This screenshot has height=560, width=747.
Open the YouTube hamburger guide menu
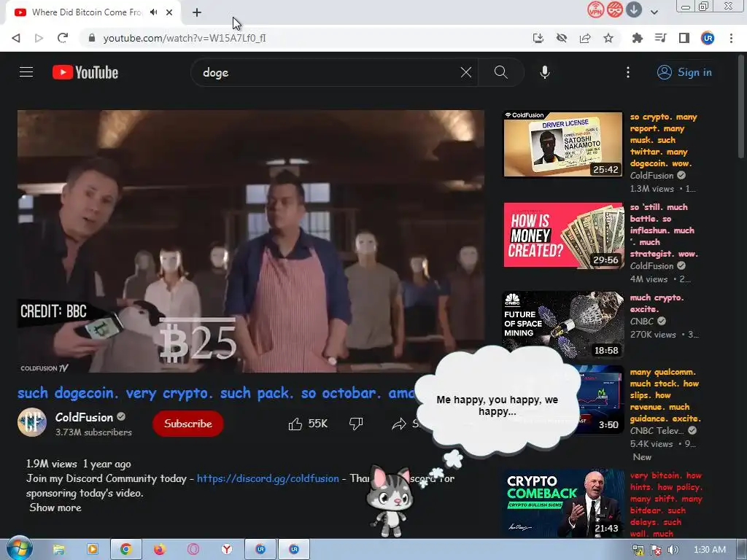pos(26,72)
